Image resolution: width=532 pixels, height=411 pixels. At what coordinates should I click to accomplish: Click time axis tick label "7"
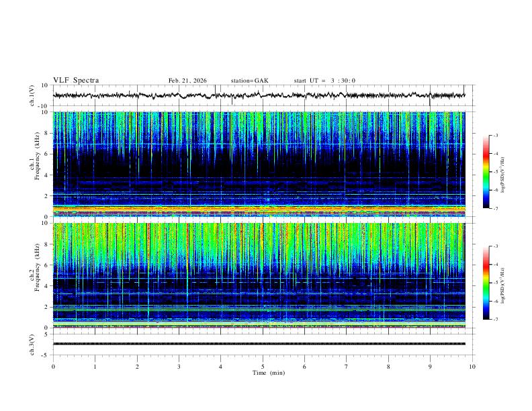347,367
